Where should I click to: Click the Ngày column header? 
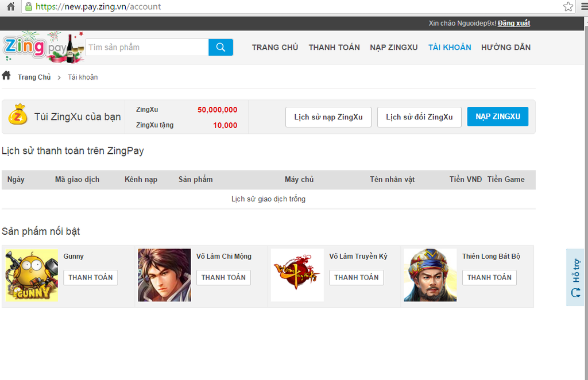click(16, 180)
